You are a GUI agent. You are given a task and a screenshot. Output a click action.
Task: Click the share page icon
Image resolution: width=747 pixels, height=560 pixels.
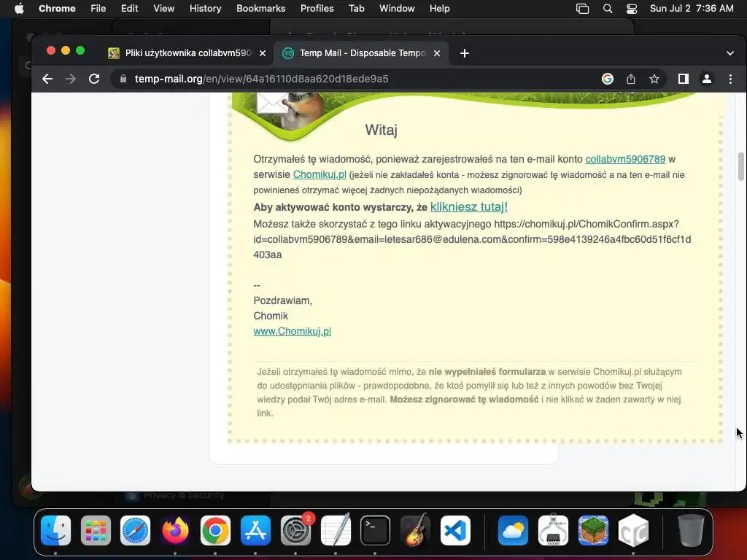pos(631,79)
